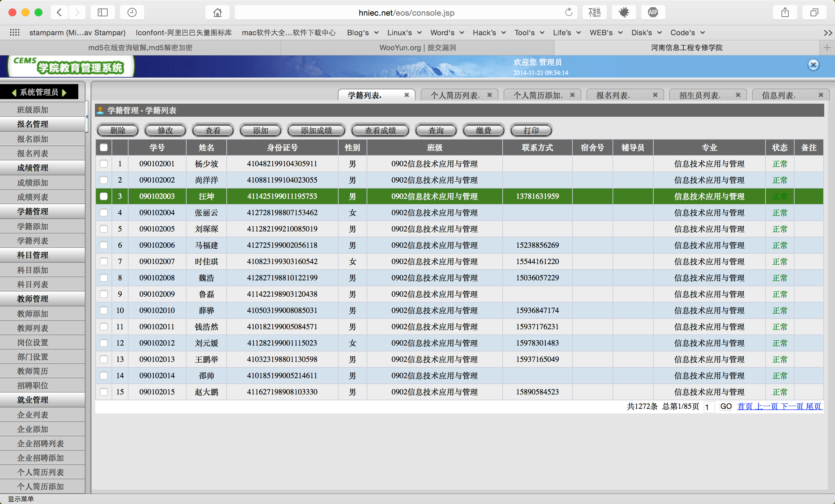Switch to the WooYun.org browser tab
835x504 pixels.
(417, 47)
